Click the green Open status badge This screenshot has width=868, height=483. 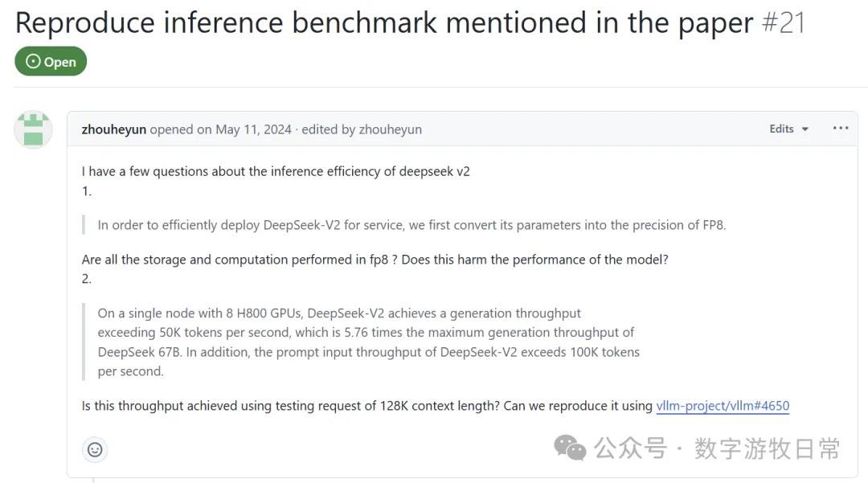pyautogui.click(x=51, y=62)
